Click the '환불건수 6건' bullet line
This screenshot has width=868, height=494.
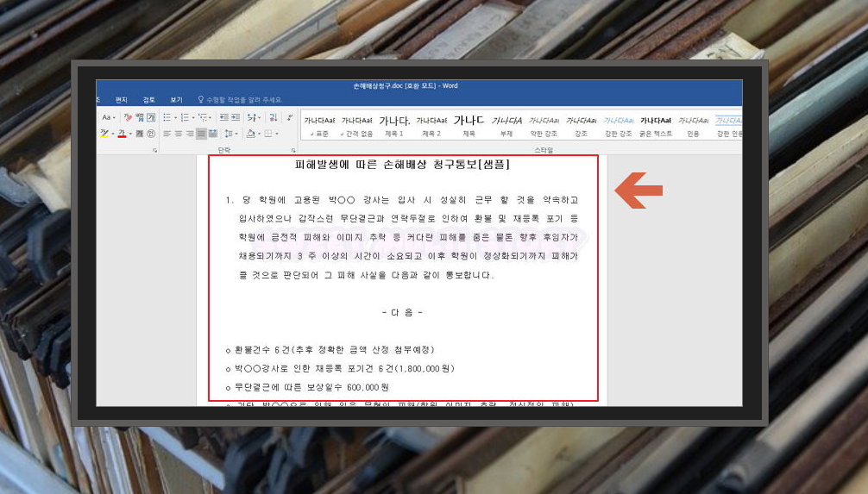[x=330, y=350]
